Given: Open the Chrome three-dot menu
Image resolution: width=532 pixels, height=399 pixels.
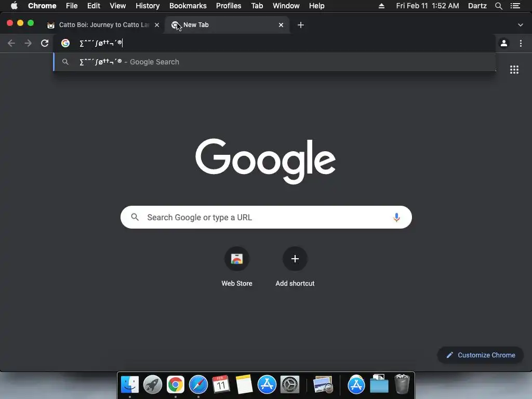Looking at the screenshot, I should tap(521, 43).
